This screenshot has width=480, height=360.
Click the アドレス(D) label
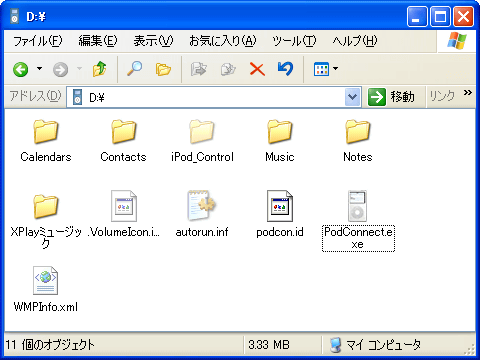(x=35, y=96)
